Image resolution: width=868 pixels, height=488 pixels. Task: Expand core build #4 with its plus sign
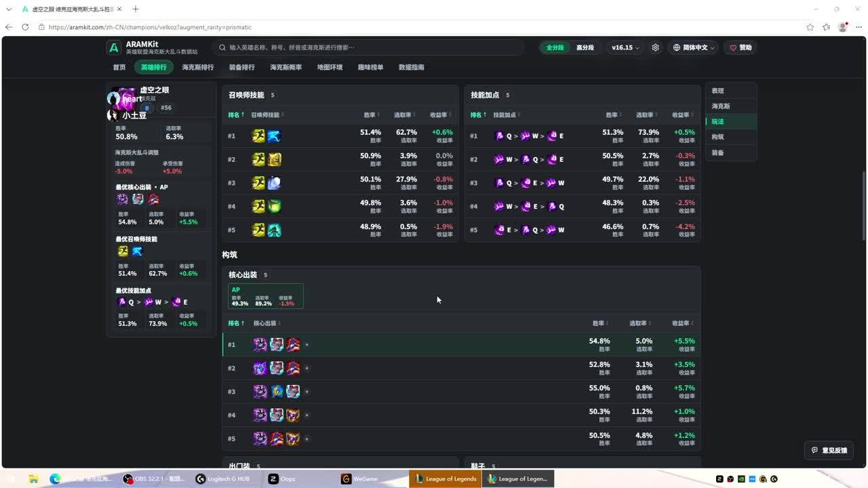pyautogui.click(x=307, y=415)
